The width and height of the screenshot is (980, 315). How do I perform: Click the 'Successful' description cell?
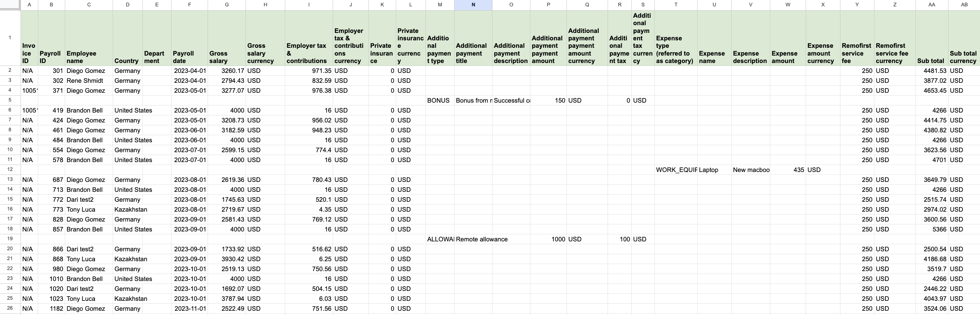[x=511, y=100]
